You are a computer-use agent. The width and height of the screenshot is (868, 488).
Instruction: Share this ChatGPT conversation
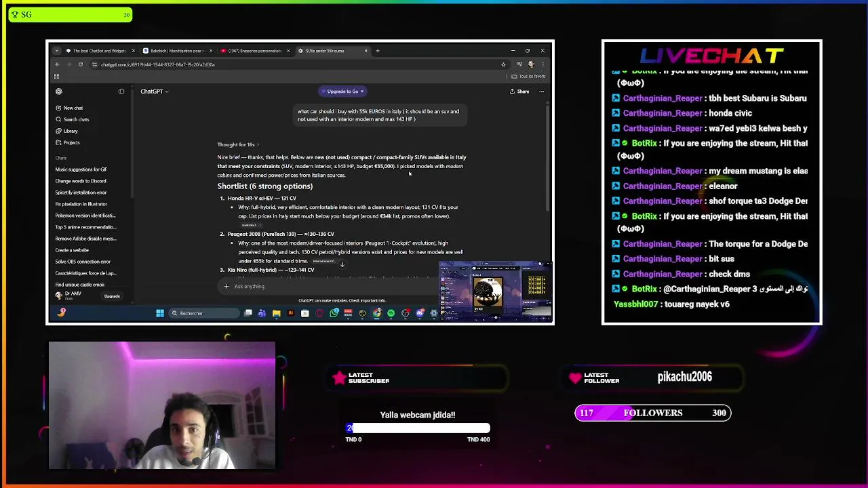(x=519, y=91)
